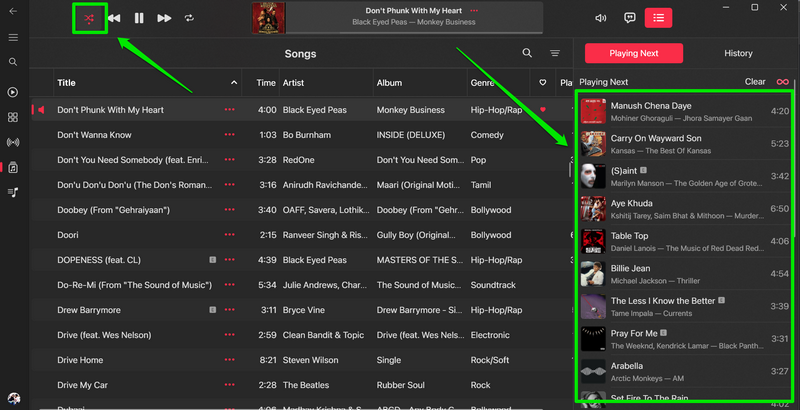Open Radio in the sidebar

13,142
